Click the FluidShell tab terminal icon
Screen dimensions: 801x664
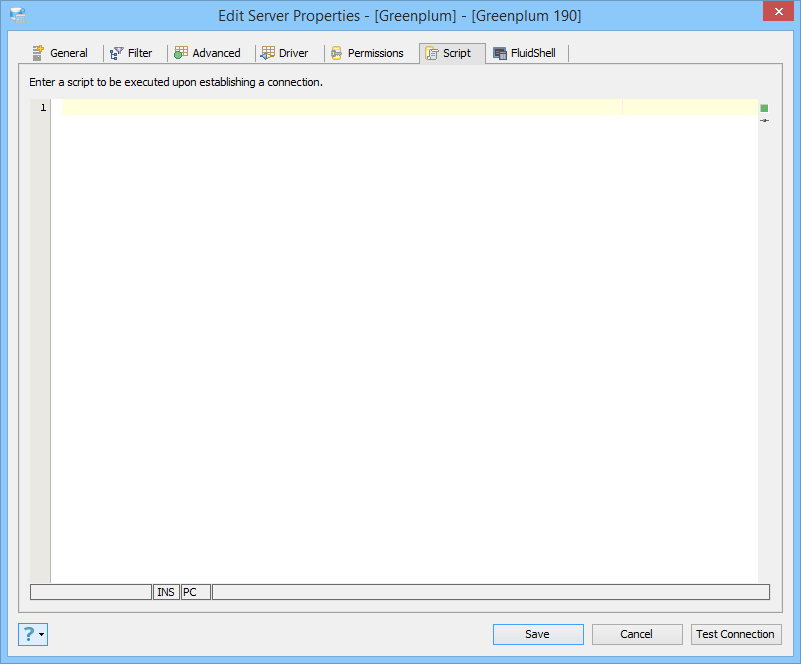500,53
